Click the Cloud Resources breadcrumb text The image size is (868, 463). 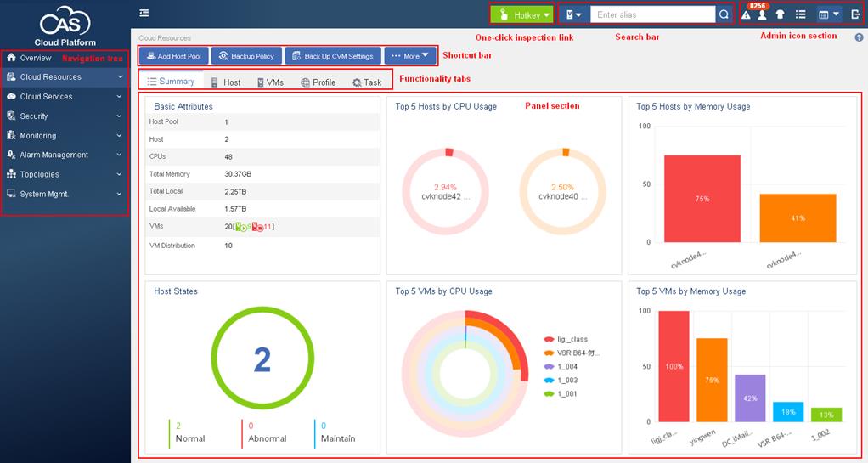[x=165, y=38]
